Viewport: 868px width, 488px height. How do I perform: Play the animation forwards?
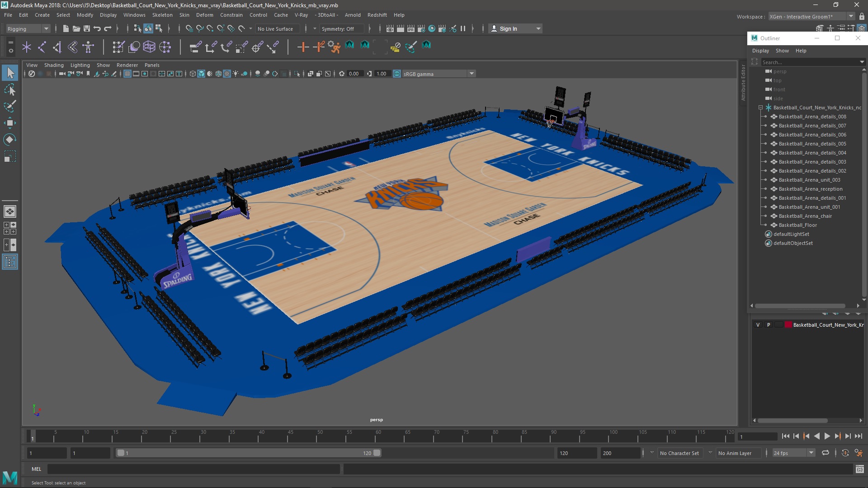click(827, 436)
